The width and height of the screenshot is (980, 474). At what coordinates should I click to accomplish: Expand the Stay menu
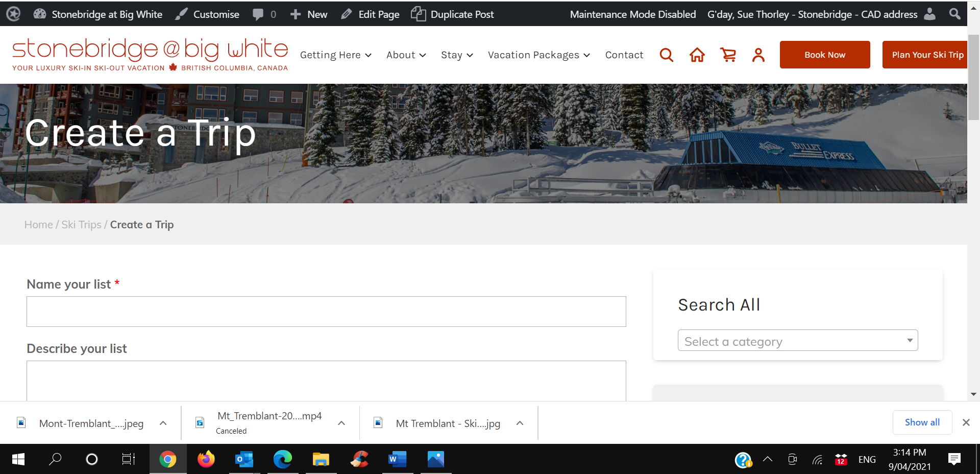457,55
